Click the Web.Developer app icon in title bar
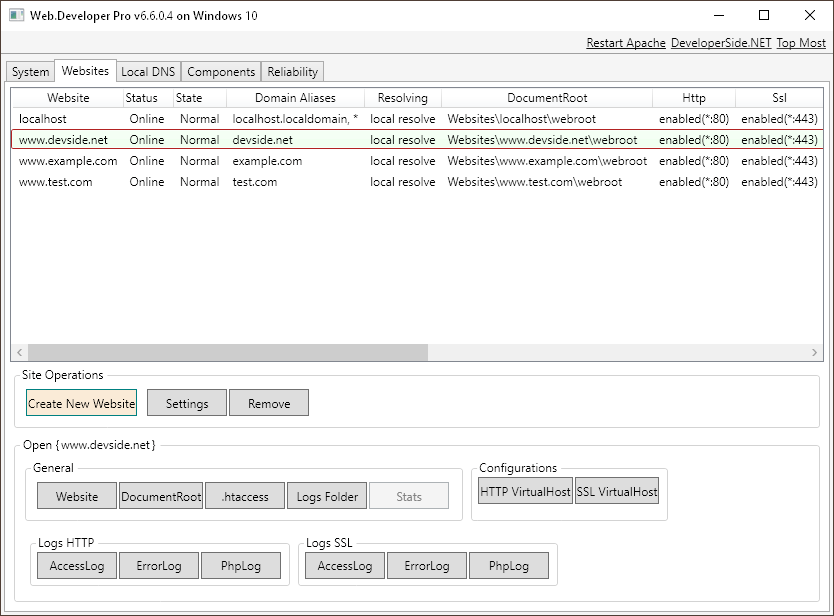The image size is (834, 616). tap(16, 16)
